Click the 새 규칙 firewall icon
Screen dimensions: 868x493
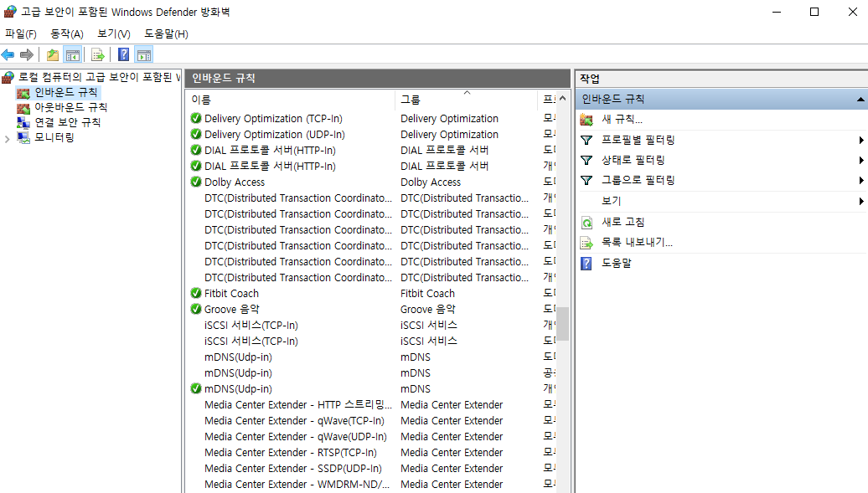(x=586, y=120)
